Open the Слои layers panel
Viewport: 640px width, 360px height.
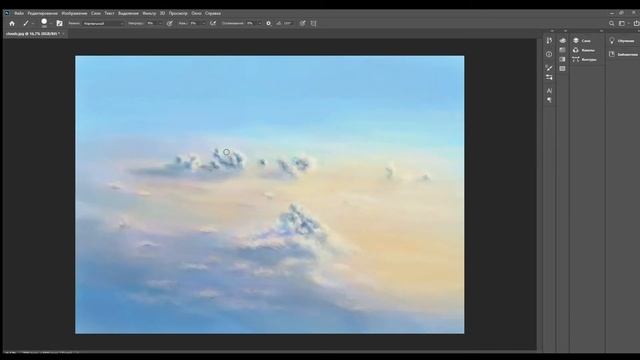[582, 40]
